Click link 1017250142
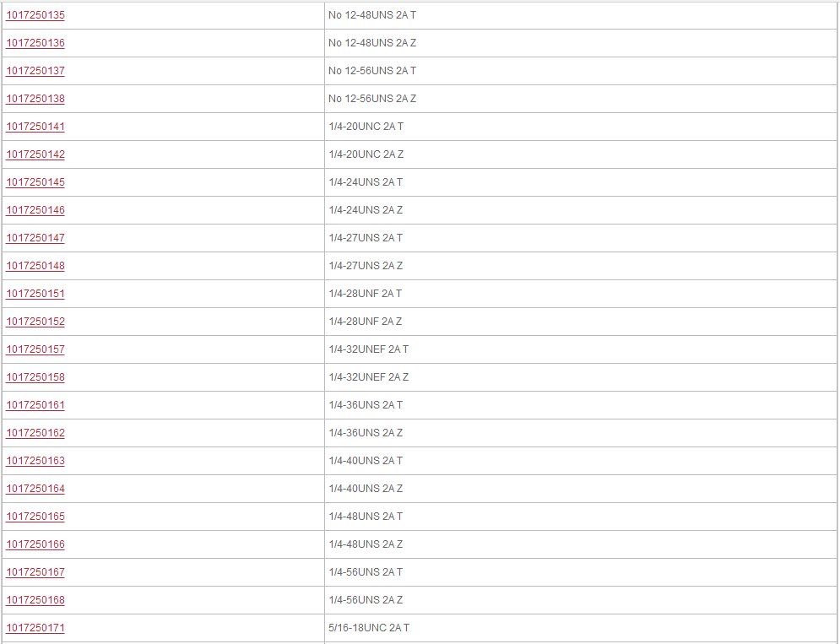Image resolution: width=840 pixels, height=644 pixels. (35, 154)
